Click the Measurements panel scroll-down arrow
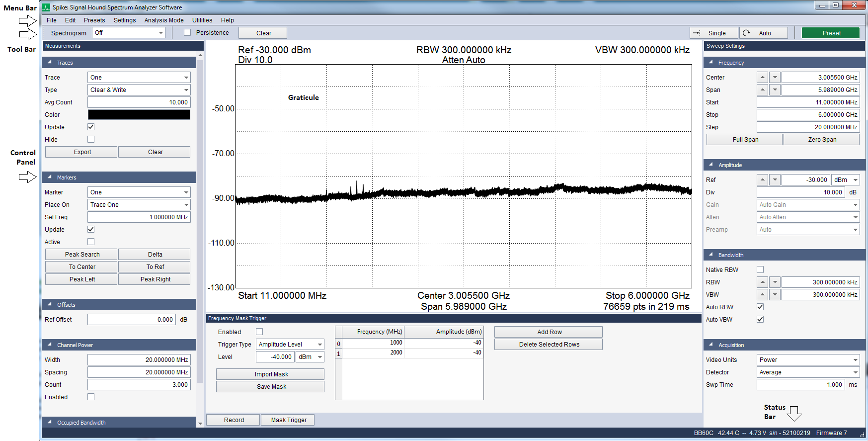The height and width of the screenshot is (441, 868). 200,424
